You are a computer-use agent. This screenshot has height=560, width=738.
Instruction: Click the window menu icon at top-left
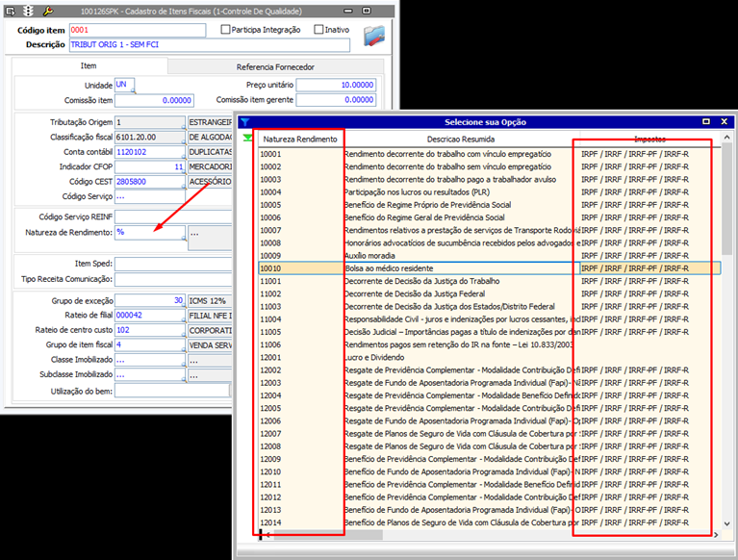point(9,10)
